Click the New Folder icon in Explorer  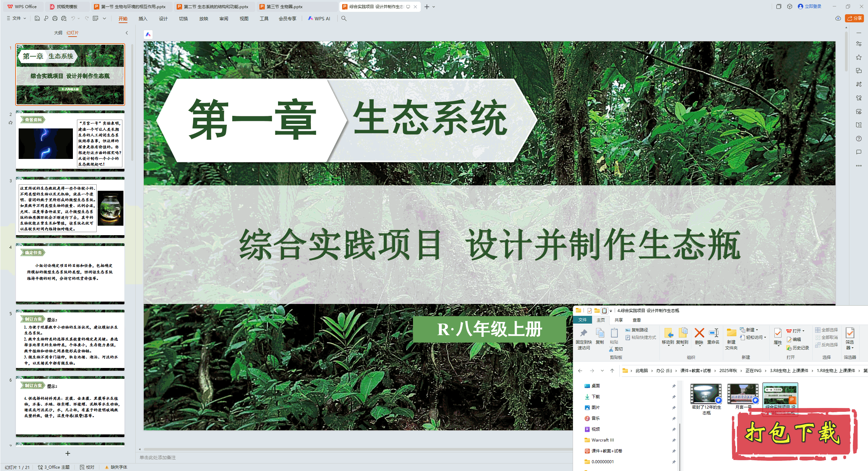click(731, 333)
